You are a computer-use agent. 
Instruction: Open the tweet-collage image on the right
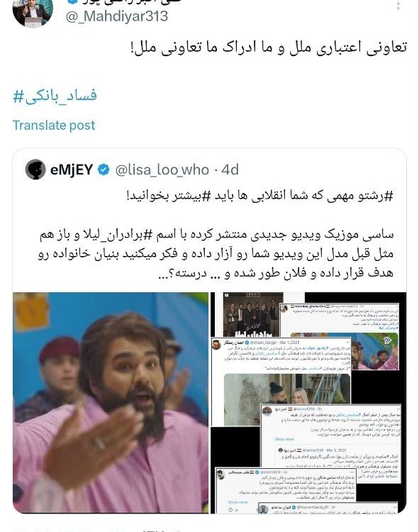tap(308, 403)
